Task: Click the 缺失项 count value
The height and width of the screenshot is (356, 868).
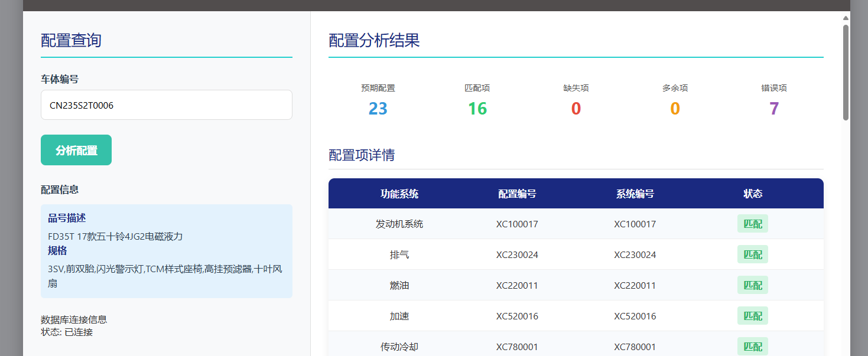Action: [x=576, y=109]
